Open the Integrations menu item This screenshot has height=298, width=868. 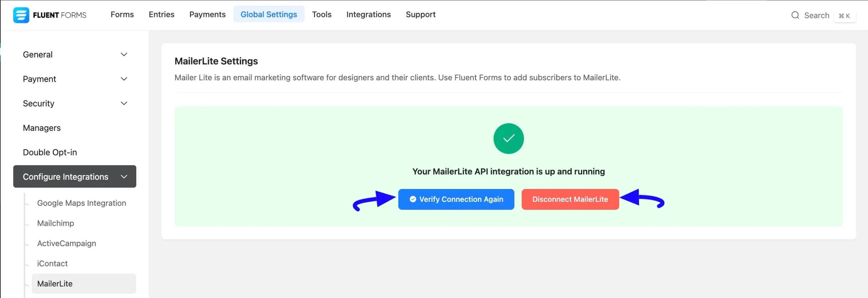pos(368,15)
